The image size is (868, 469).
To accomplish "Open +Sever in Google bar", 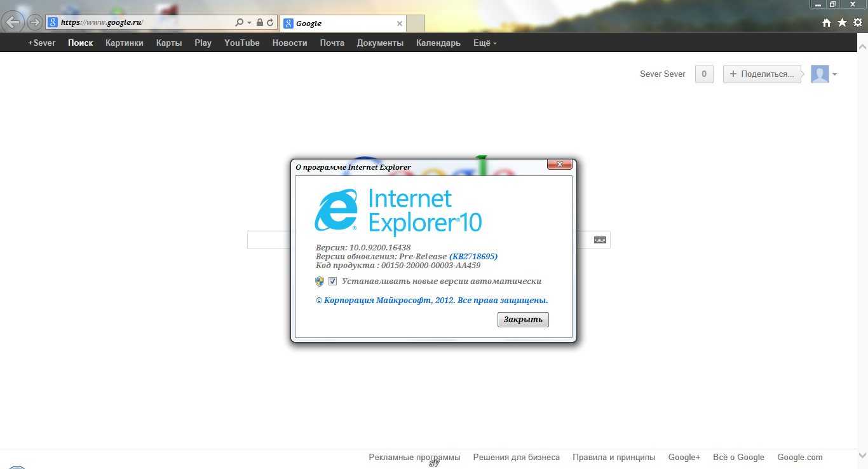I will [x=42, y=43].
